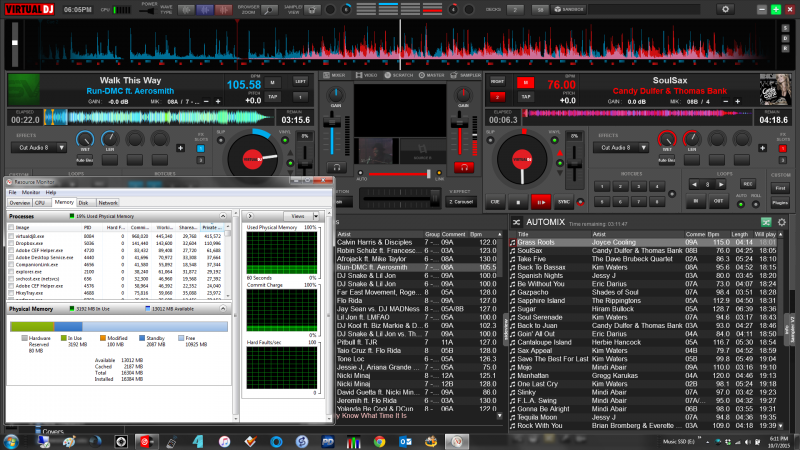This screenshot has height=450, width=800.
Task: Click the Automix crossed-arrows icon beside the title
Action: click(x=516, y=222)
